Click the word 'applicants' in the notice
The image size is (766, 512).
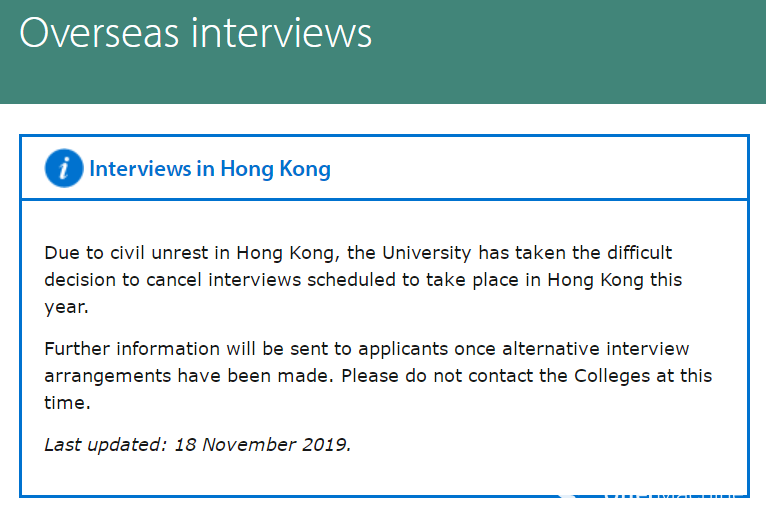click(x=403, y=350)
